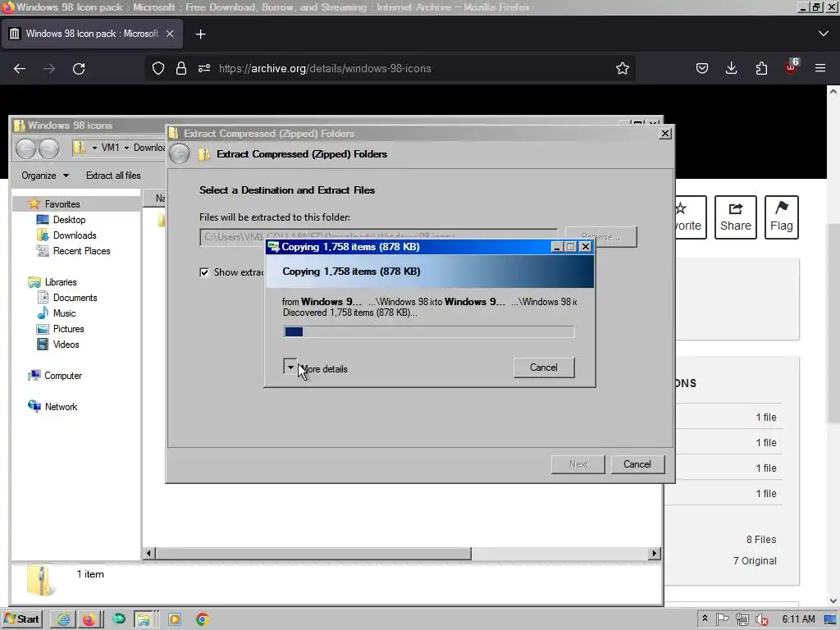Show hidden tray icons arrow
Screen dimensions: 840x630
coord(705,619)
